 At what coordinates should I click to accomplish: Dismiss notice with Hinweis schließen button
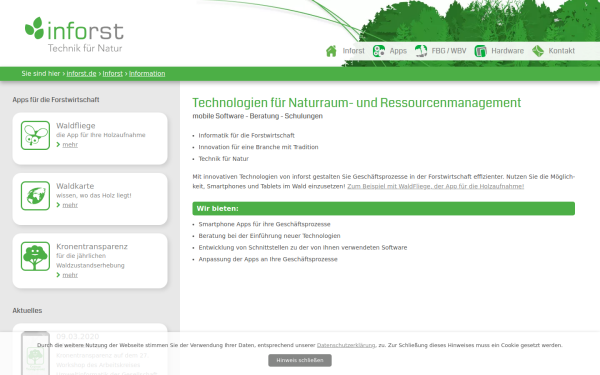coord(300,360)
